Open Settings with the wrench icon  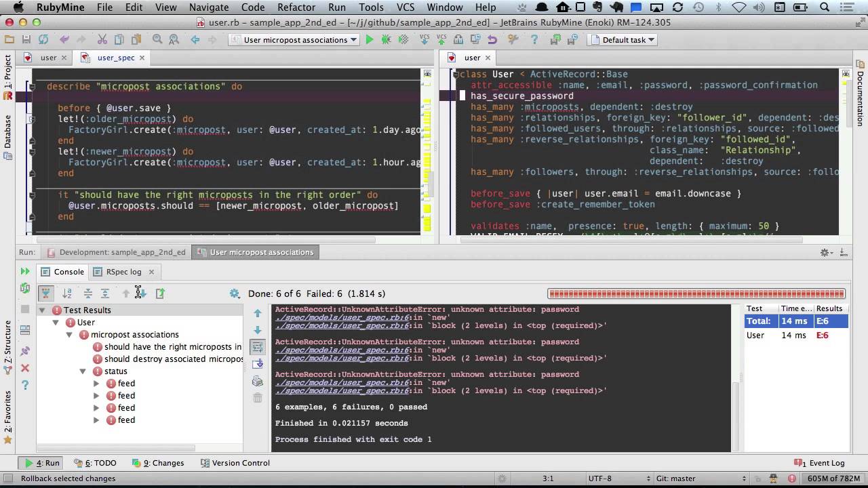point(513,40)
